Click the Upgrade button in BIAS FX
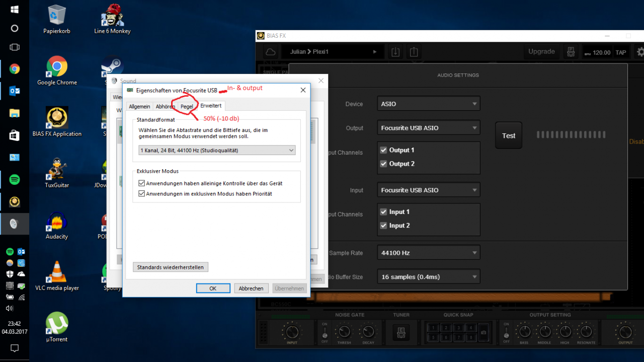 (541, 51)
